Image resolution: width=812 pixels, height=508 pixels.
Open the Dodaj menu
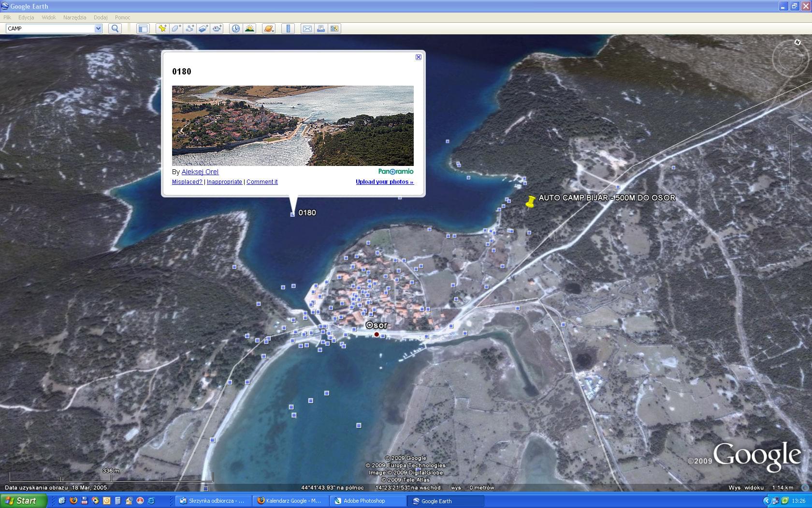[101, 17]
